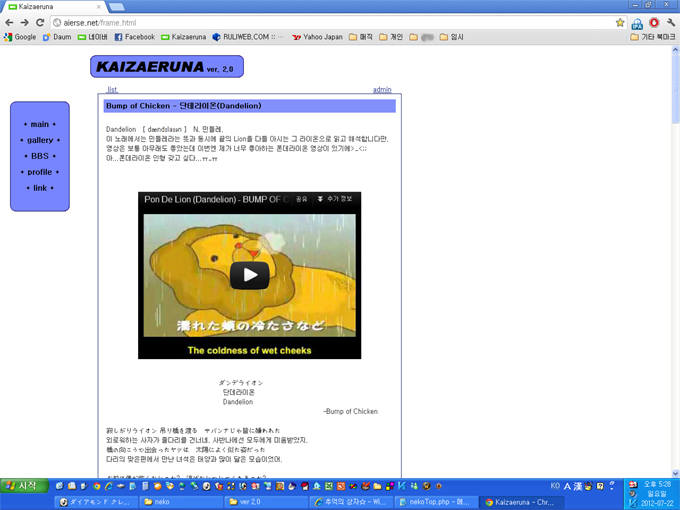Click the system clock showing 오후 5:28
680x510 pixels.
point(657,484)
